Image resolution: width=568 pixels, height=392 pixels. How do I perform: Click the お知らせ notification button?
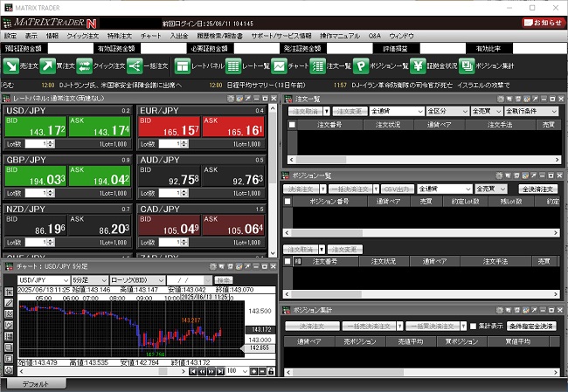point(544,23)
